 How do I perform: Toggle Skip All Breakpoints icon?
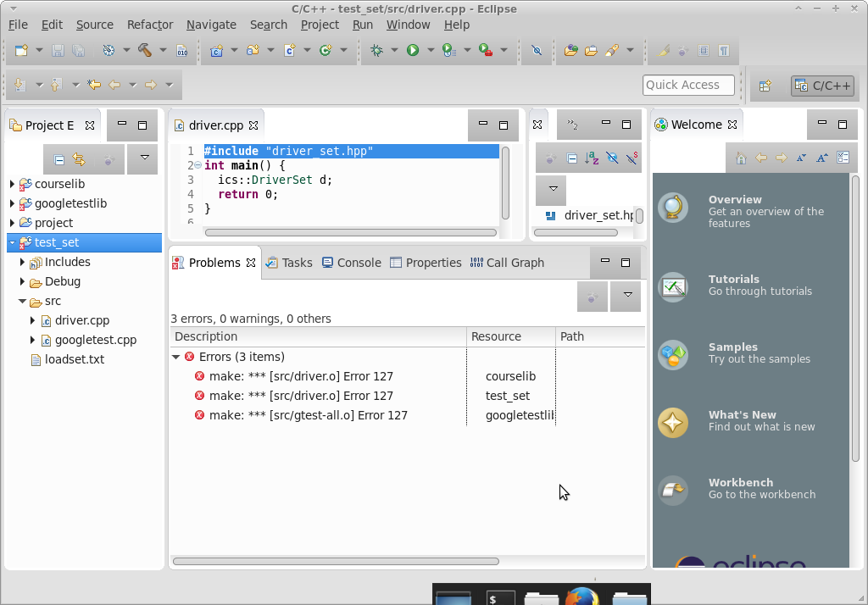point(537,50)
